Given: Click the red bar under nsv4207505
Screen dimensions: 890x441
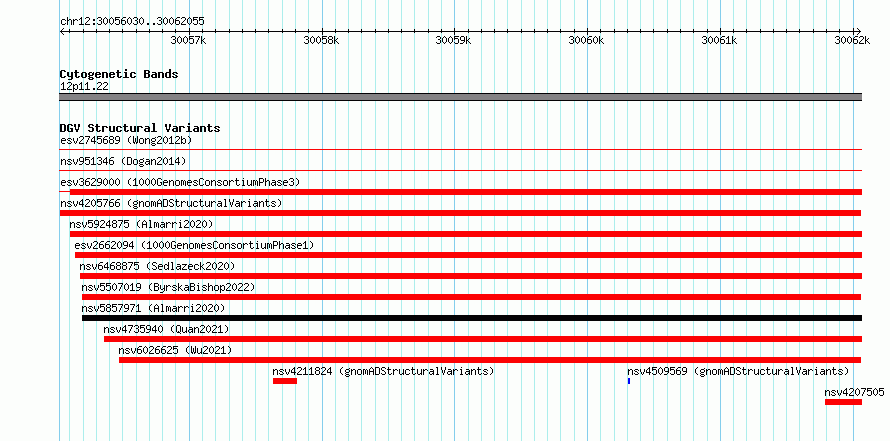Looking at the screenshot, I should coord(843,402).
